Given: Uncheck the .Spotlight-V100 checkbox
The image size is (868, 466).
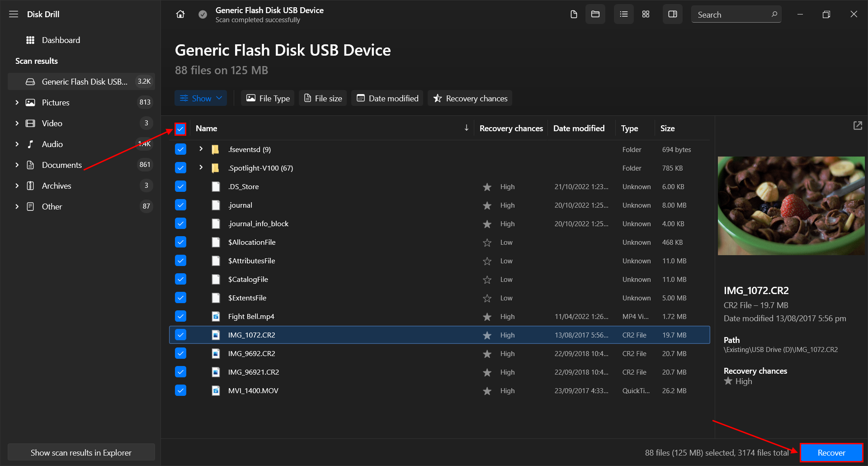Looking at the screenshot, I should click(x=180, y=168).
